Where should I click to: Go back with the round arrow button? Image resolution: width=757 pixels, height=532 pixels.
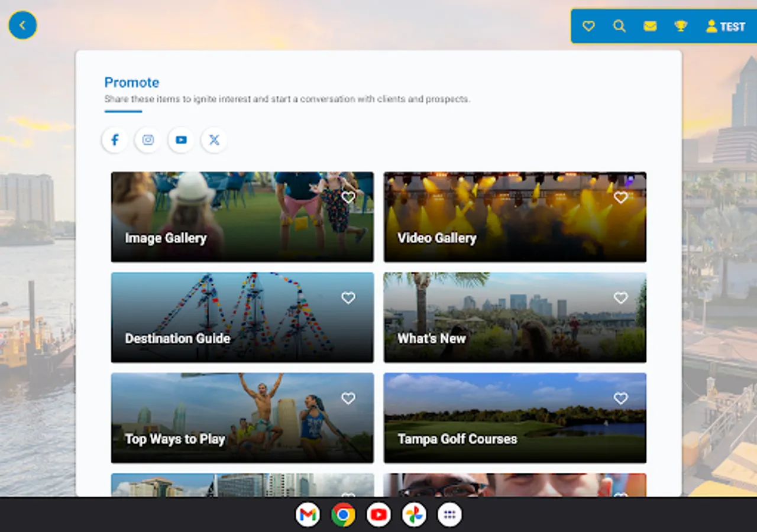click(22, 25)
